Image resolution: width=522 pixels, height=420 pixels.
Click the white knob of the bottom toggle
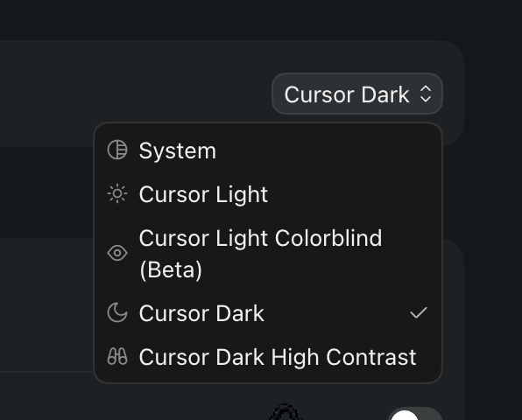pos(404,415)
